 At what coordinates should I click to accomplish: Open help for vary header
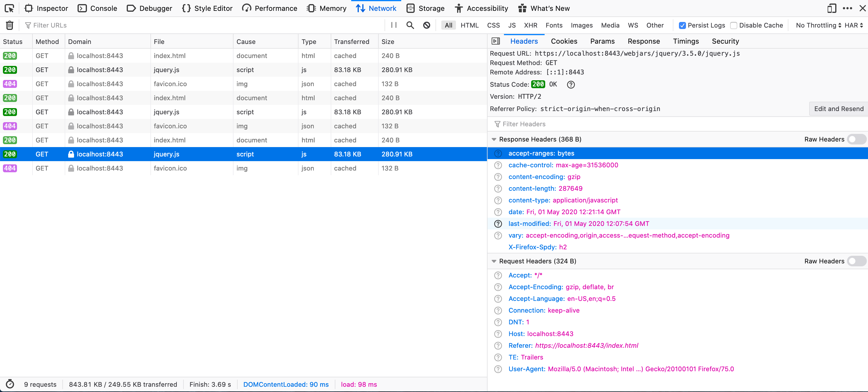click(x=498, y=236)
